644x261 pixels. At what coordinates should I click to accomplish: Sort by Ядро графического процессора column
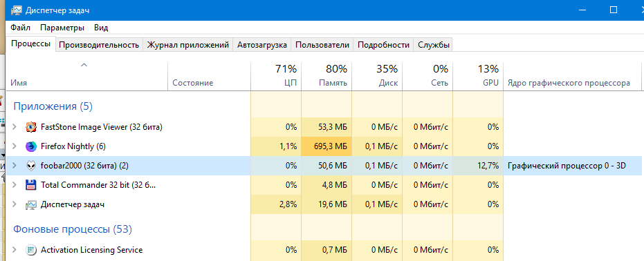(572, 76)
